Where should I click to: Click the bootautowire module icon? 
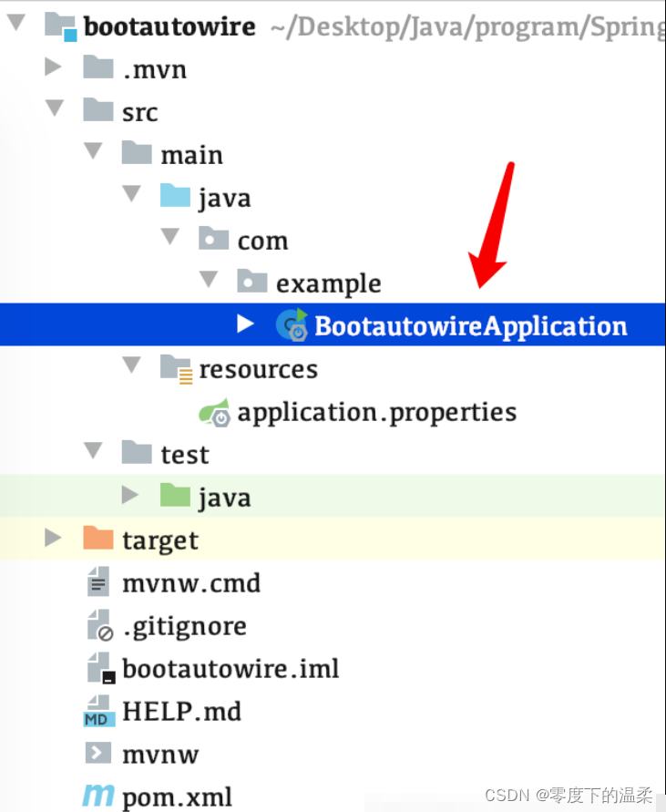pyautogui.click(x=61, y=27)
